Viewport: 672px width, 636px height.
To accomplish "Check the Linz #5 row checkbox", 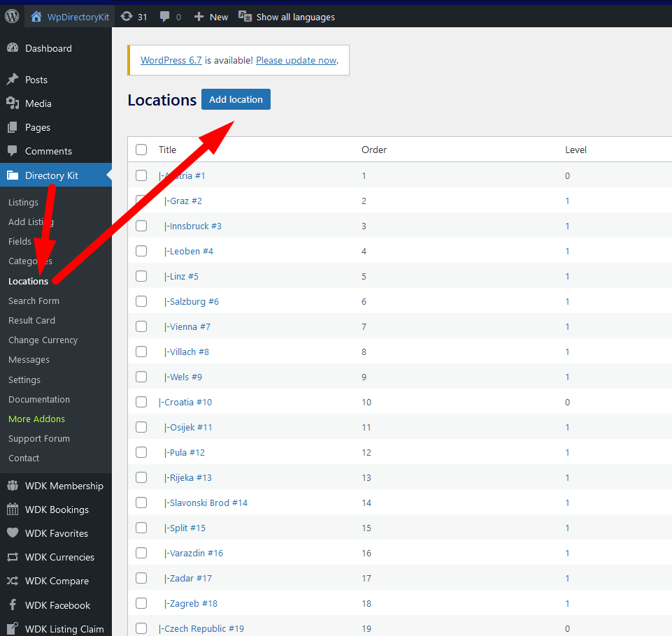I will 141,276.
